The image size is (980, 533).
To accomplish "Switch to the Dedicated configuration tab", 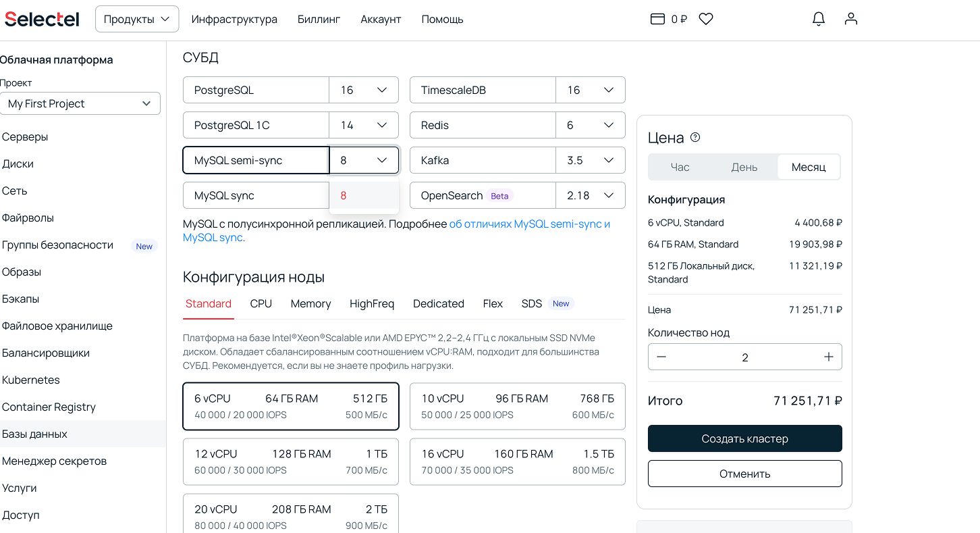I will point(439,303).
